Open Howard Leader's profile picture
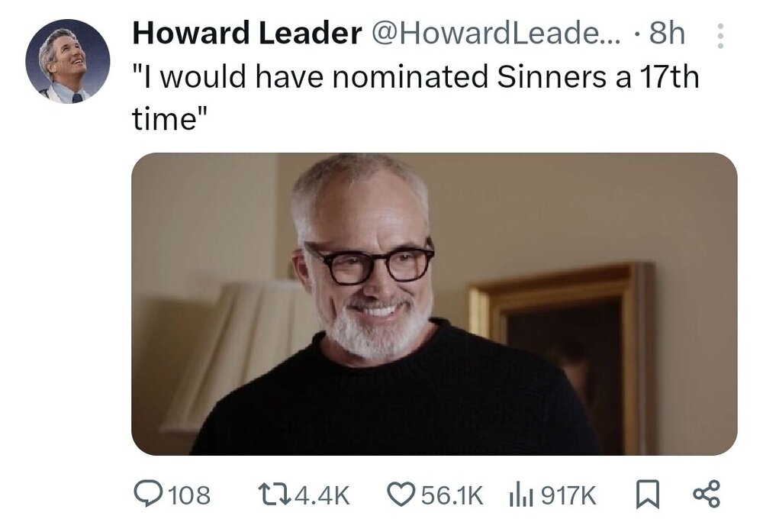The height and width of the screenshot is (532, 763). click(x=67, y=61)
